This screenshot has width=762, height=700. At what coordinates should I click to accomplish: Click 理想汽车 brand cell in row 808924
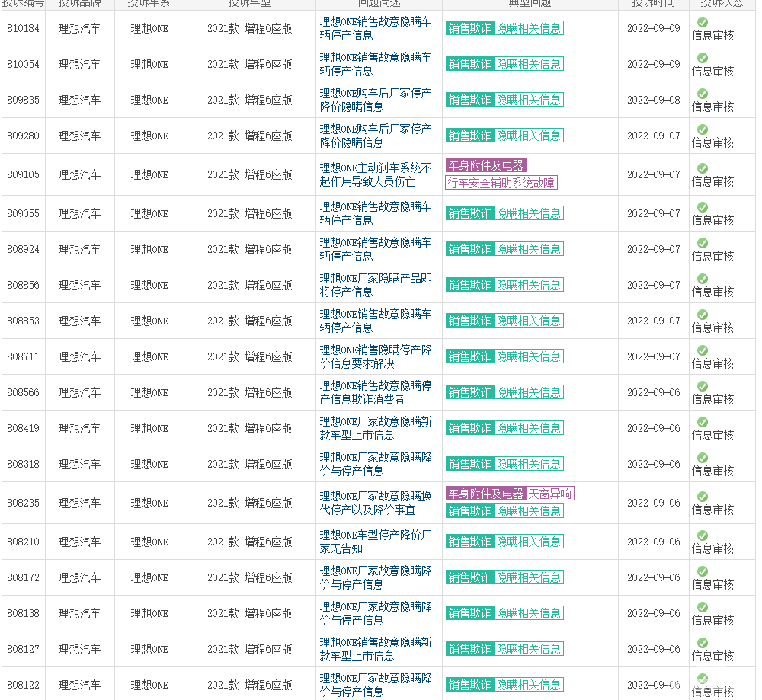coord(80,250)
